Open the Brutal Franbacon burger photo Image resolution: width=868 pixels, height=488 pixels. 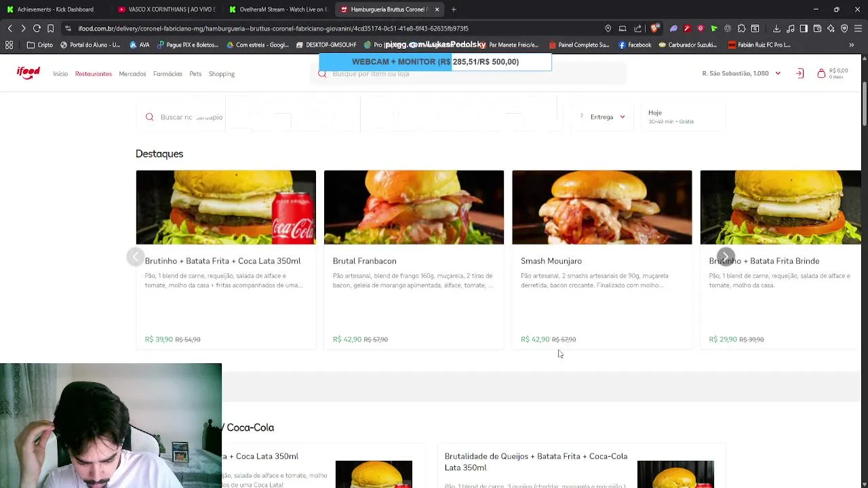[x=414, y=207]
